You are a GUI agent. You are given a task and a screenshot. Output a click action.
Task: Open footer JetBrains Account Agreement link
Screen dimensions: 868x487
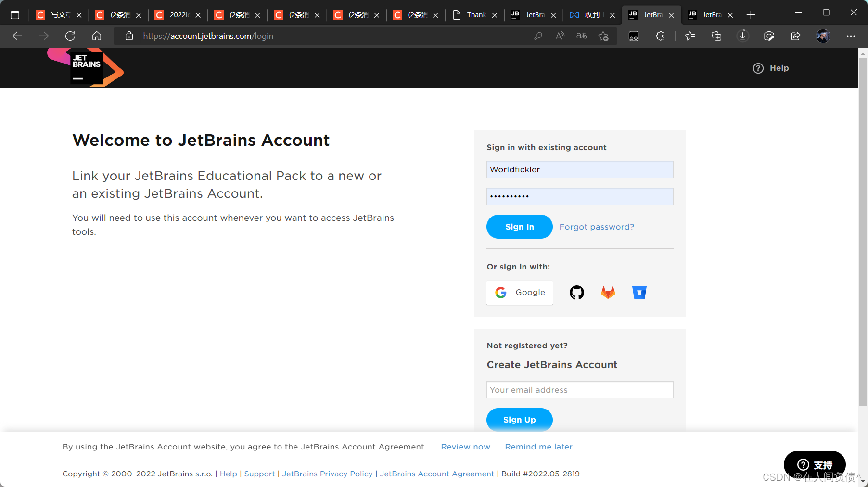click(x=437, y=474)
